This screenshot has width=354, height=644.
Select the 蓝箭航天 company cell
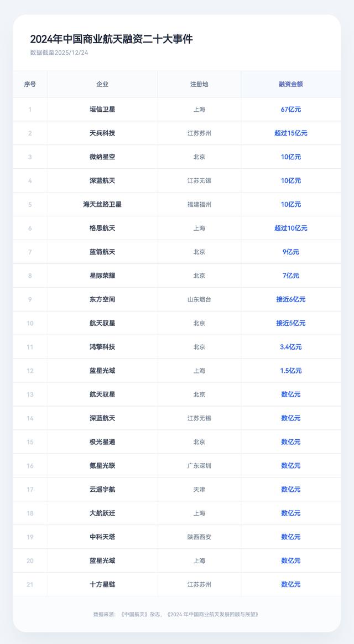(102, 252)
